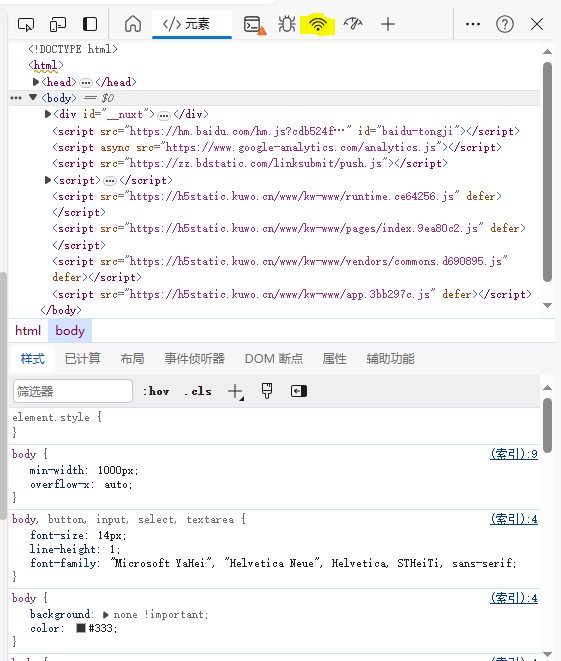
Task: Close the DevTools panel
Action: [x=537, y=24]
